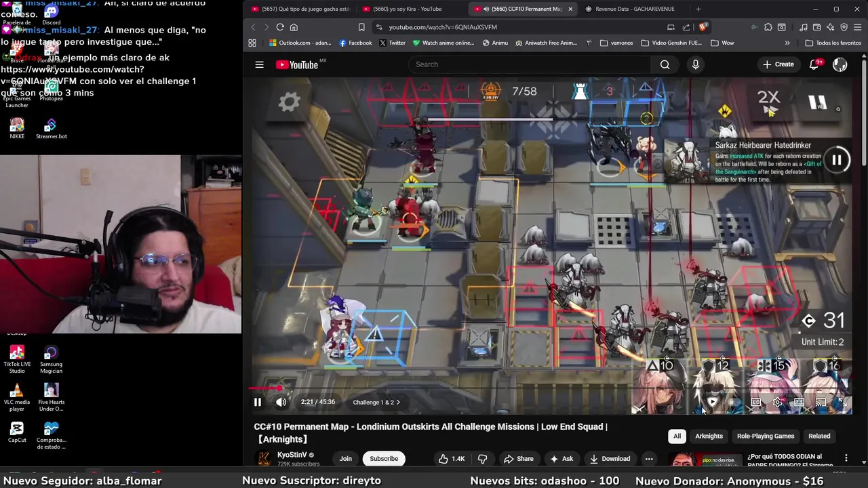Click the Create button in the YouTube header
This screenshot has width=868, height=488.
[778, 64]
